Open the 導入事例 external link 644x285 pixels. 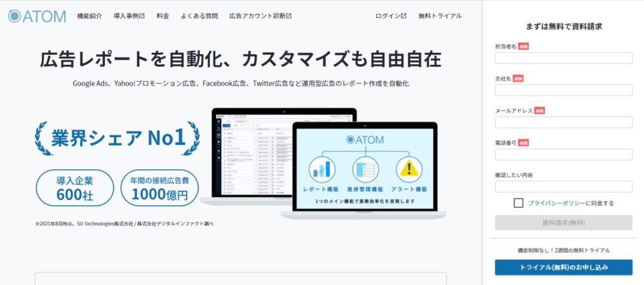129,16
